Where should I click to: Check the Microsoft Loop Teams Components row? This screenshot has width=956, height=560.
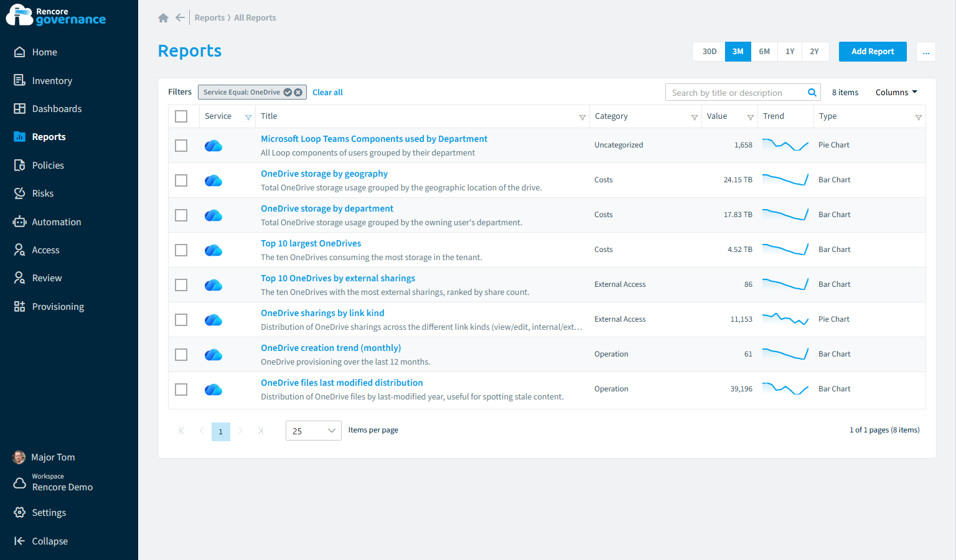(x=181, y=146)
